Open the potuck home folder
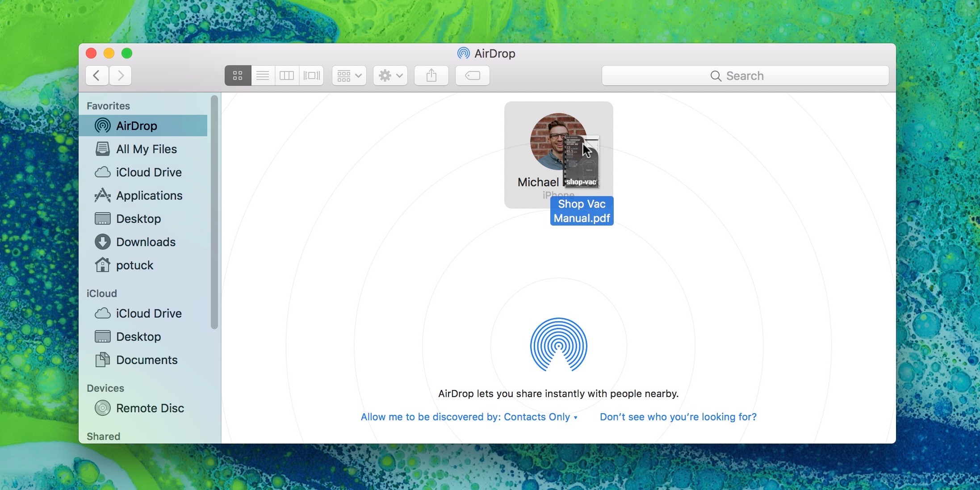 pos(134,265)
